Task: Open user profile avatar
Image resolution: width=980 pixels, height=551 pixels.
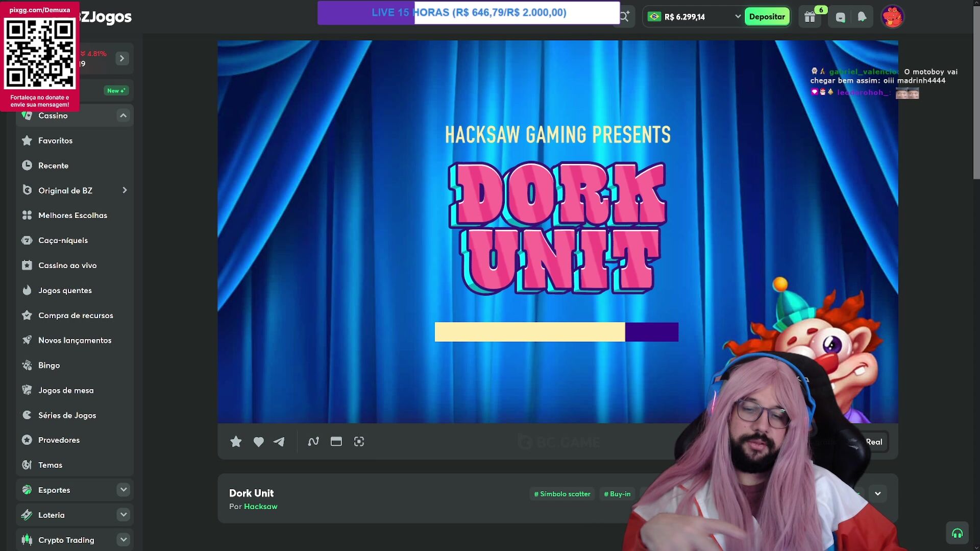Action: tap(892, 17)
